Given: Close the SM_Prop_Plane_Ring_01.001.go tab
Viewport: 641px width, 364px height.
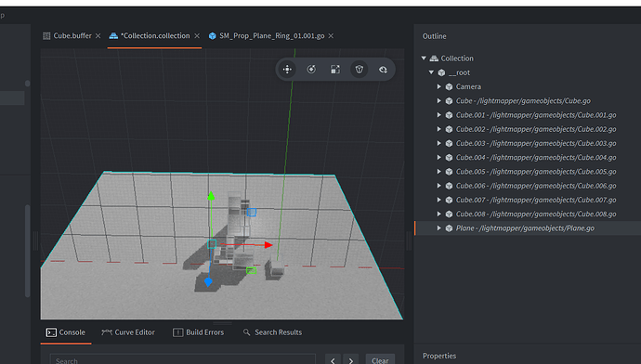Looking at the screenshot, I should (331, 36).
